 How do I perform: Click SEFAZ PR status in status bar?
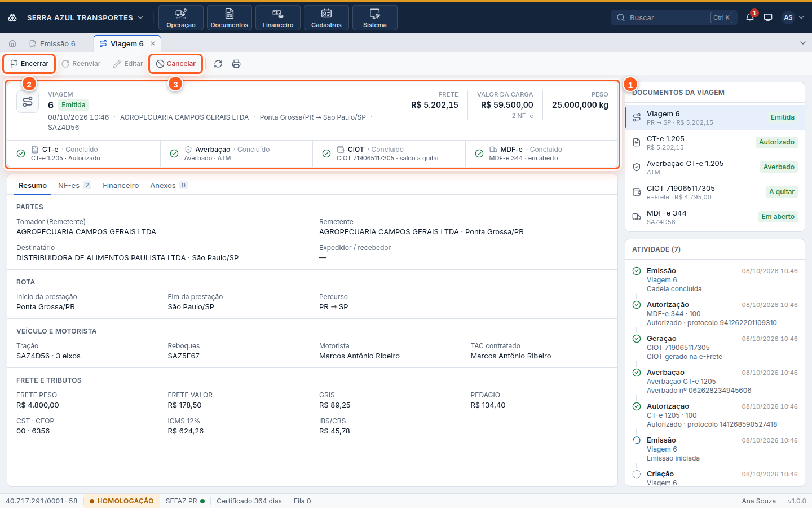185,501
